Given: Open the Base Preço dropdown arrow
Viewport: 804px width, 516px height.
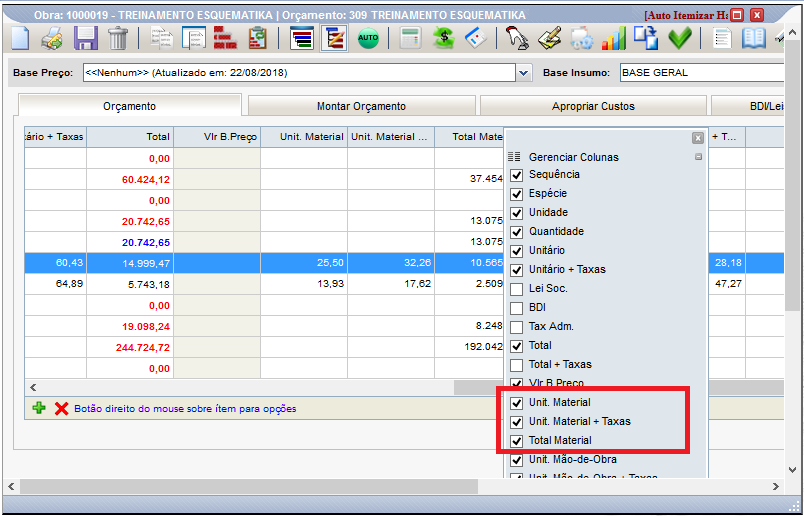Looking at the screenshot, I should click(522, 73).
